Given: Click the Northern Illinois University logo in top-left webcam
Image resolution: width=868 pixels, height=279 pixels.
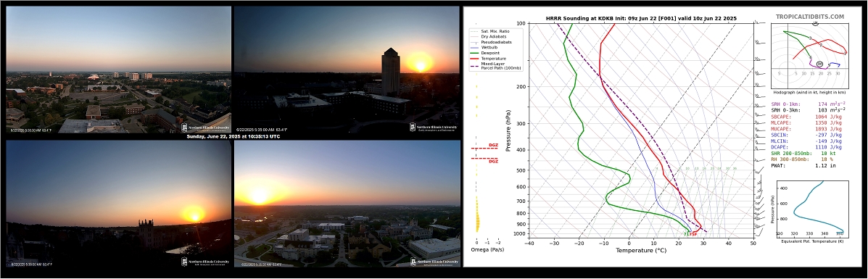Looking at the screenshot, I should coord(204,128).
